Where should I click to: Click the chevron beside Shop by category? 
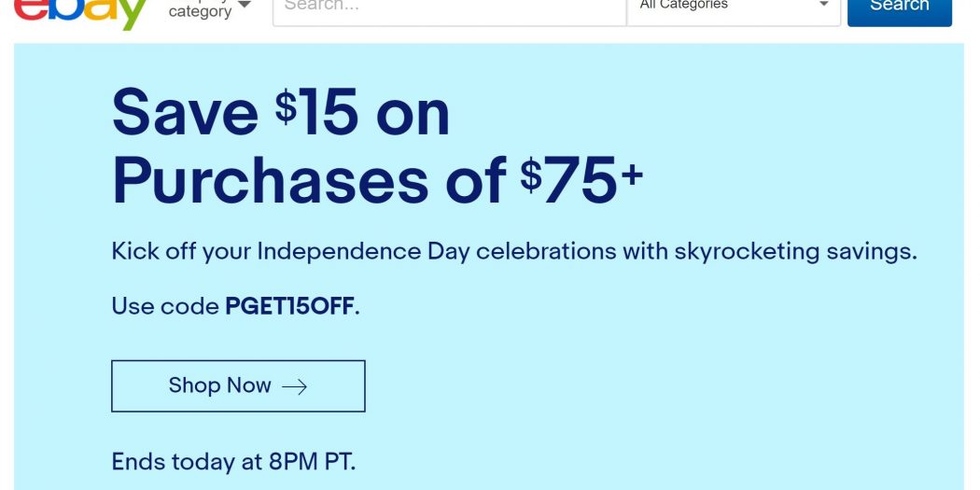point(245,6)
